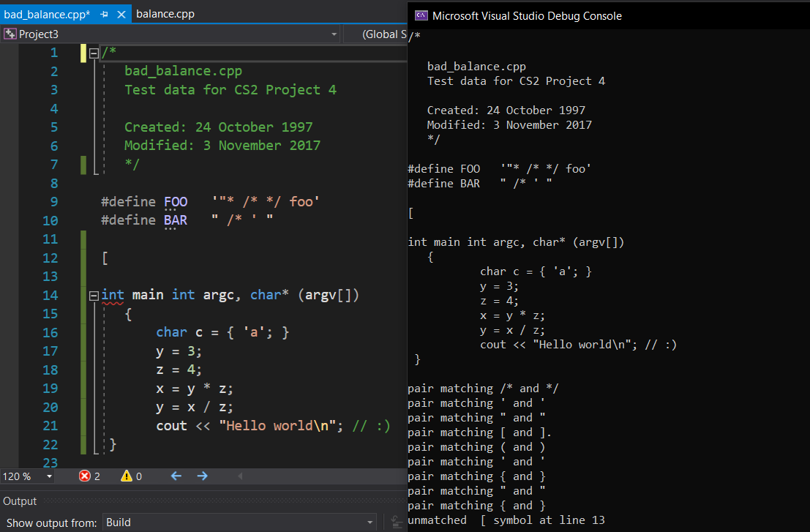Click the Output panel title
810x532 pixels.
tap(20, 501)
